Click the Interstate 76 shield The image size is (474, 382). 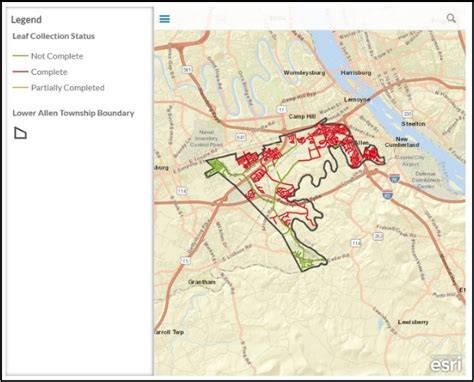(x=393, y=178)
